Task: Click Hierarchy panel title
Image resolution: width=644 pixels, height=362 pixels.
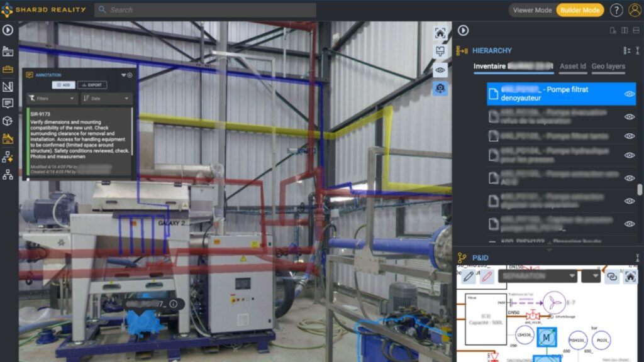Action: coord(492,50)
